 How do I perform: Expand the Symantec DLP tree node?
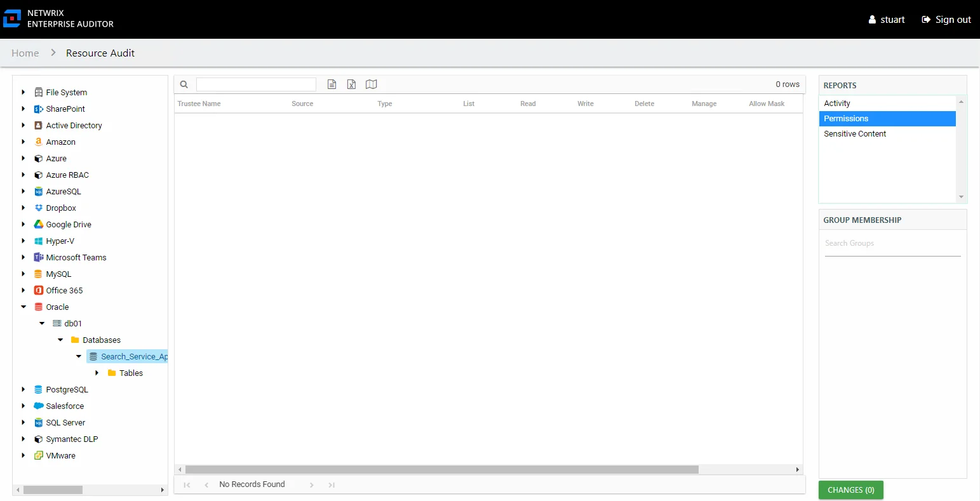pos(23,439)
